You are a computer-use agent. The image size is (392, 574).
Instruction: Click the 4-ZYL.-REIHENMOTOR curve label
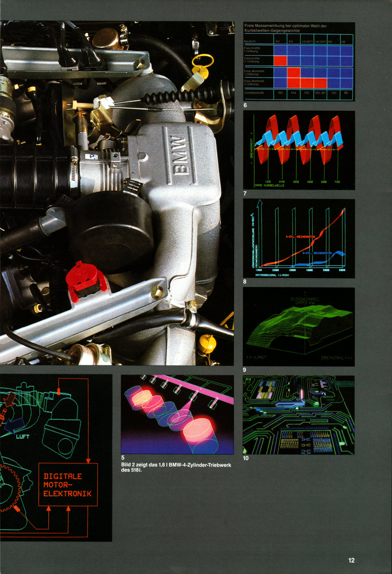(300, 237)
